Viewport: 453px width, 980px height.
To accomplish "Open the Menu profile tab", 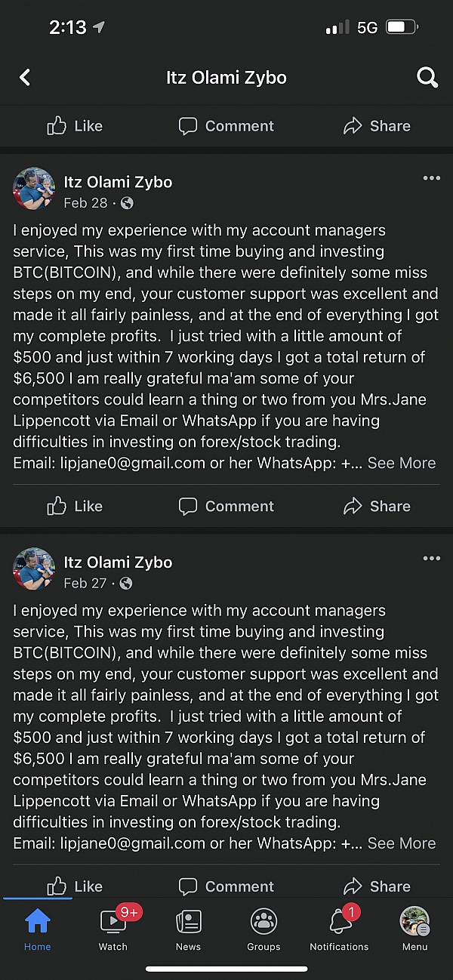I will (414, 929).
